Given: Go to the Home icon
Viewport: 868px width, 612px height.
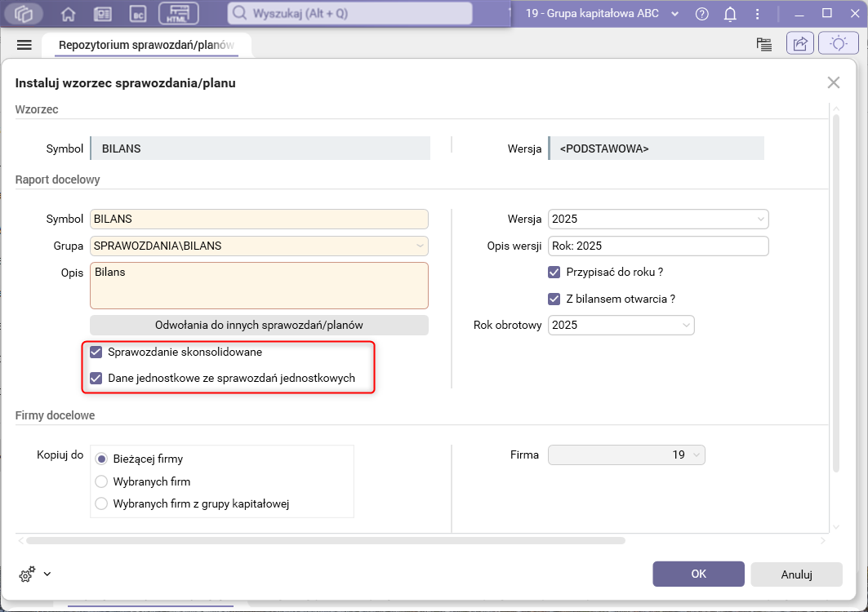Looking at the screenshot, I should [x=68, y=14].
